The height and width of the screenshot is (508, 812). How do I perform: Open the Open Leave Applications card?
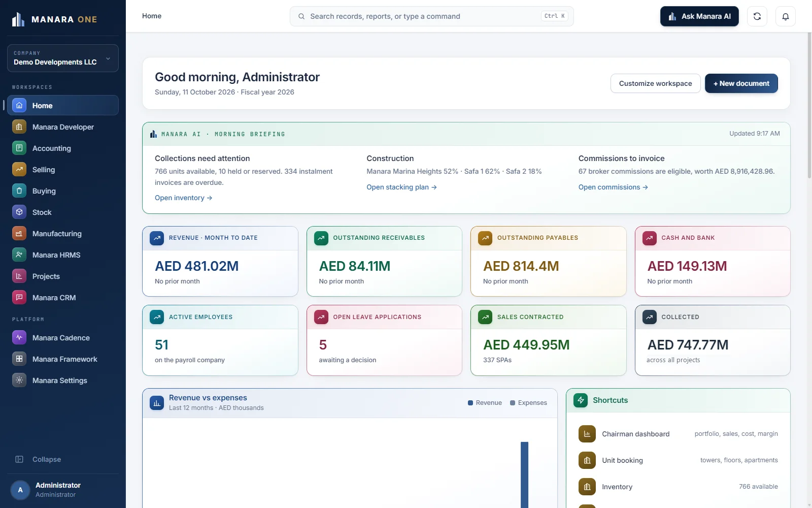(384, 340)
